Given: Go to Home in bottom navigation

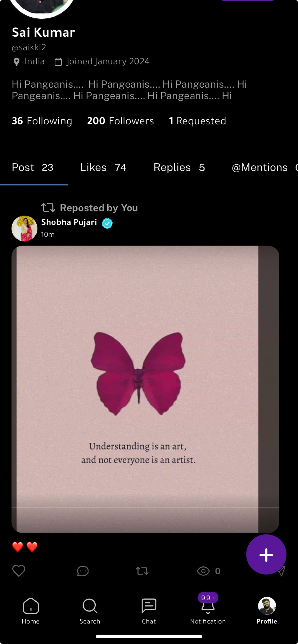Looking at the screenshot, I should (x=31, y=611).
